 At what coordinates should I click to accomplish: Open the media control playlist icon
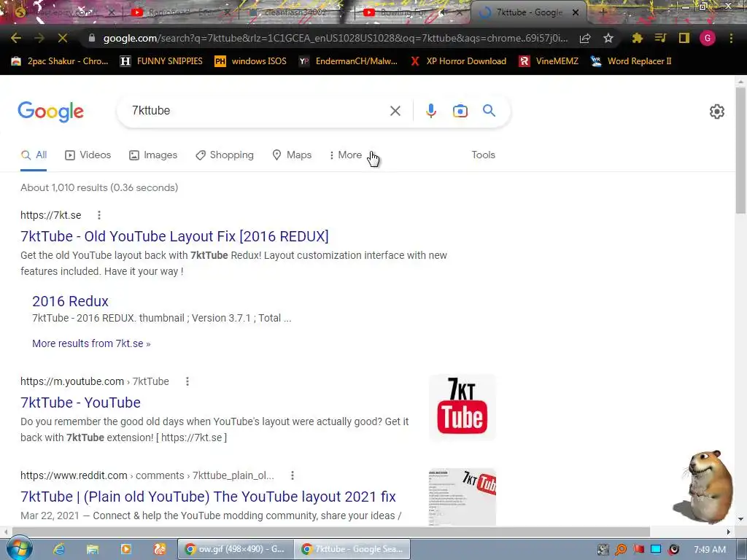pos(660,38)
